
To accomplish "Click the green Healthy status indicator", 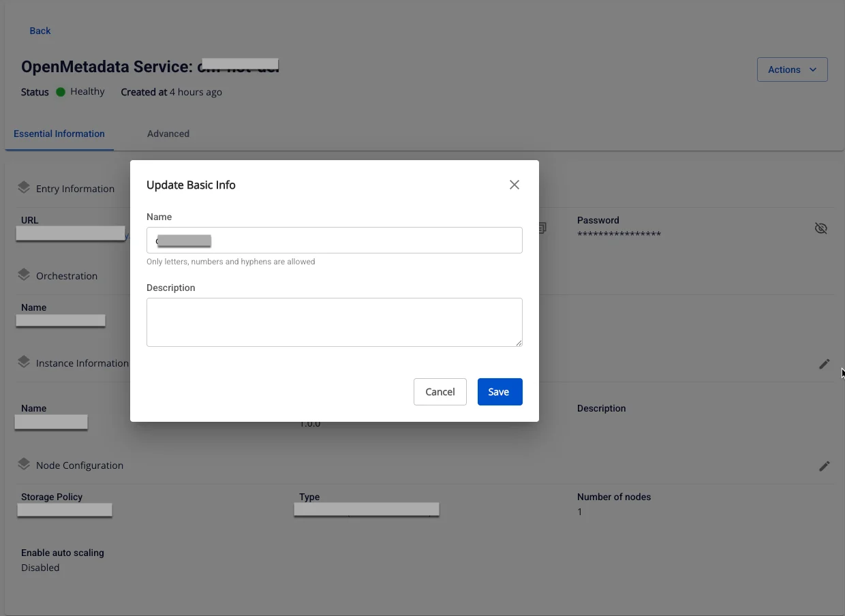I will coord(61,92).
